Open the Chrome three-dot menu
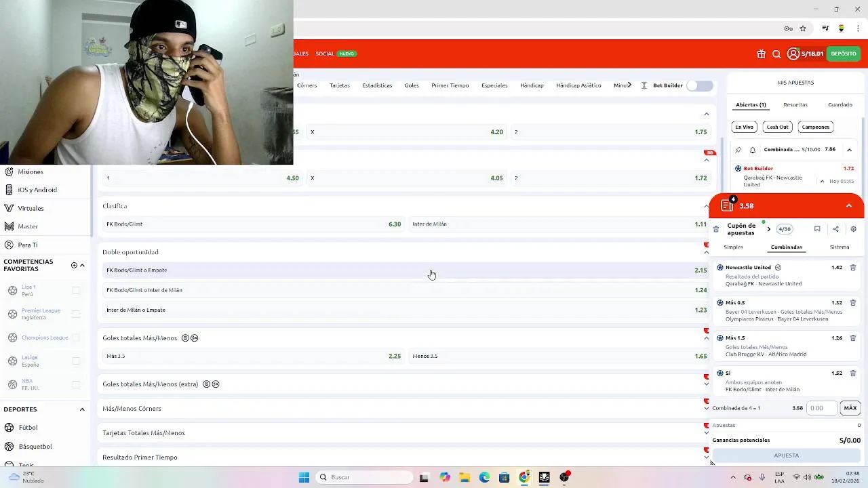Image resolution: width=868 pixels, height=488 pixels. pyautogui.click(x=859, y=28)
